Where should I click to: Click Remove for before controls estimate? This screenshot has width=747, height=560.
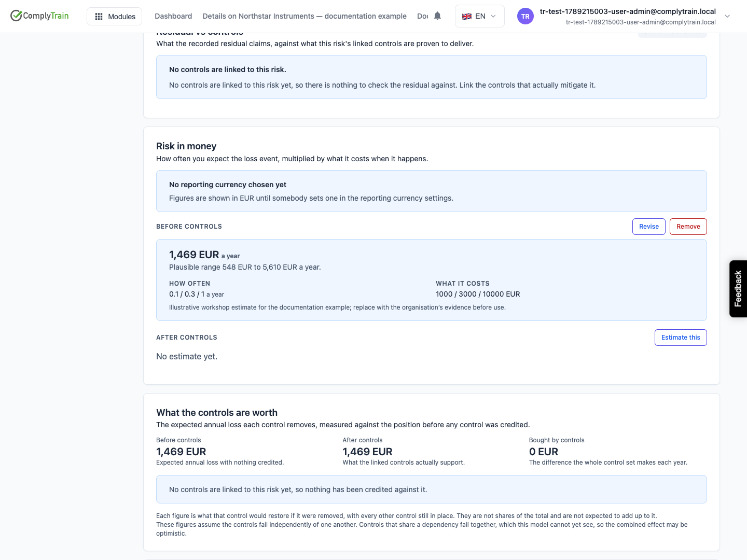688,227
